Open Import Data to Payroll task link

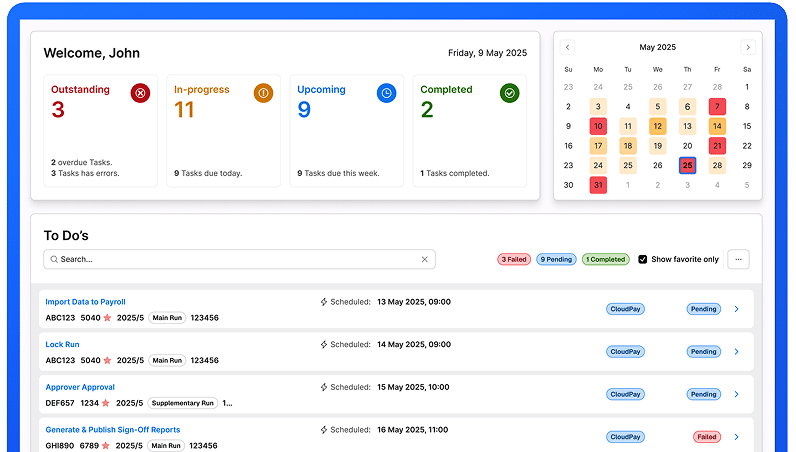pos(85,302)
